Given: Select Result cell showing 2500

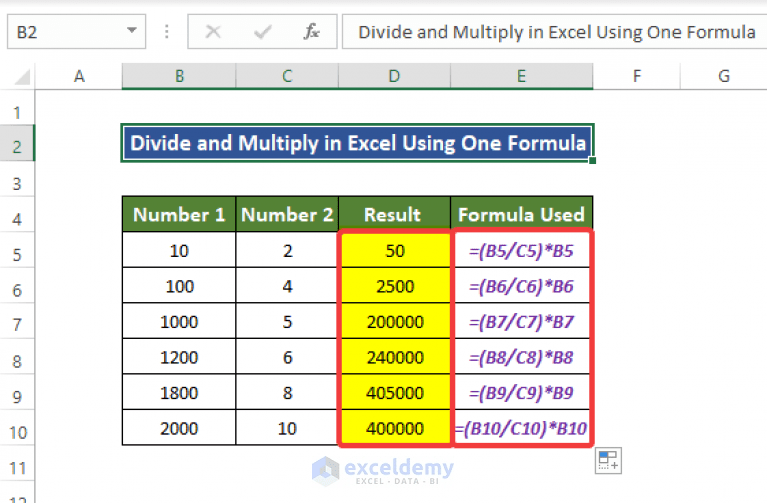Looking at the screenshot, I should pyautogui.click(x=394, y=286).
